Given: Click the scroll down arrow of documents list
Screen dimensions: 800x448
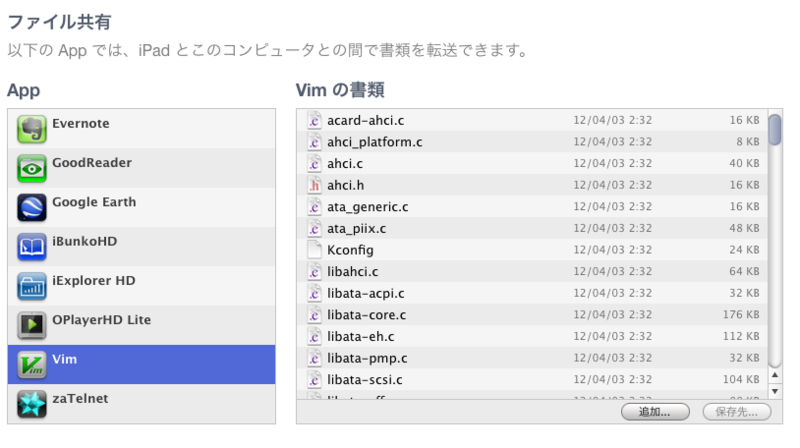Looking at the screenshot, I should pyautogui.click(x=775, y=391).
